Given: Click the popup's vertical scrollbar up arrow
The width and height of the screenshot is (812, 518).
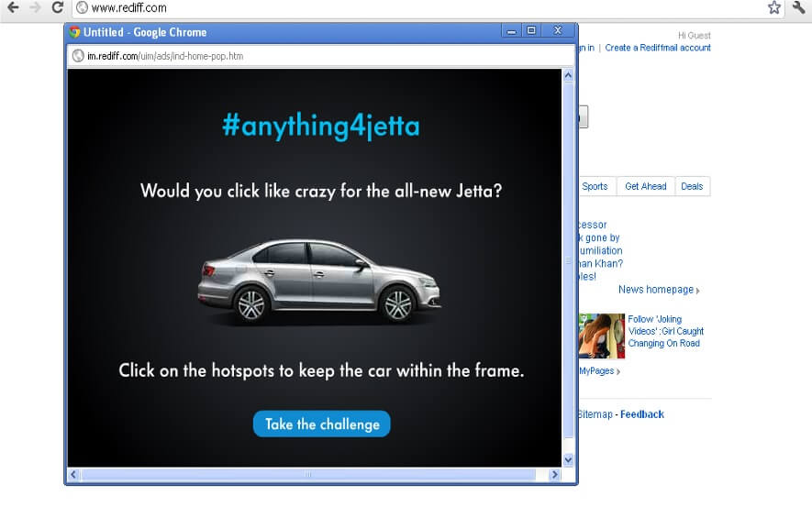Looking at the screenshot, I should click(568, 75).
